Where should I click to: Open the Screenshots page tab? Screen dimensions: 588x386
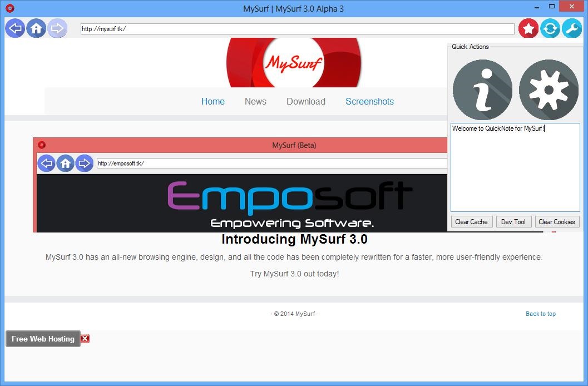[x=370, y=102]
